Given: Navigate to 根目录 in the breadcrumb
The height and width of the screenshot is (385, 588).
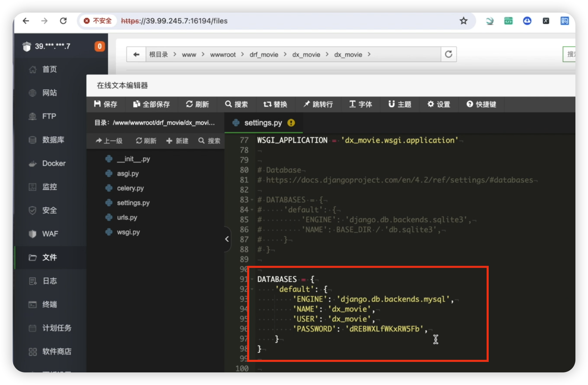Looking at the screenshot, I should (x=158, y=55).
